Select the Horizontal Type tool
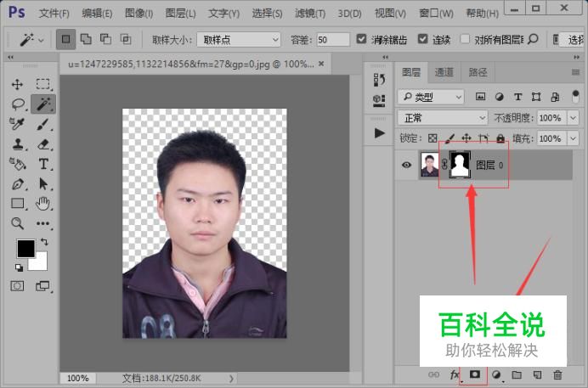The image size is (588, 388). pyautogui.click(x=43, y=164)
